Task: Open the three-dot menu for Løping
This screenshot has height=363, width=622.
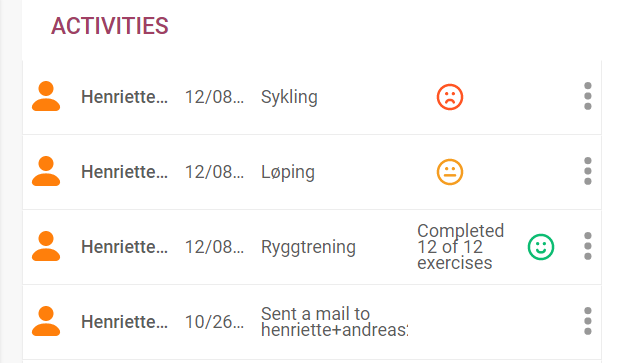Action: coord(588,171)
